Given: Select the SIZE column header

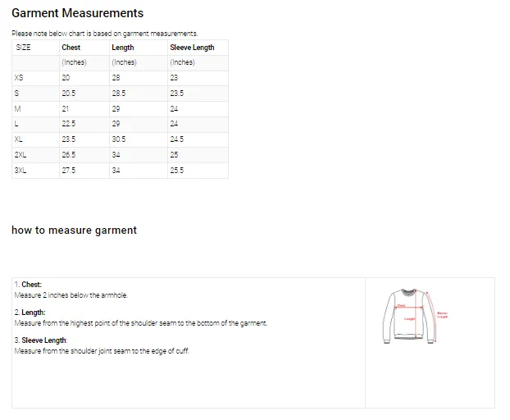Looking at the screenshot, I should (x=24, y=48).
